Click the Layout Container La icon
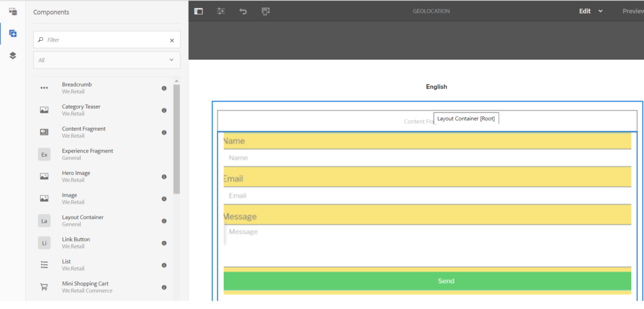 45,221
